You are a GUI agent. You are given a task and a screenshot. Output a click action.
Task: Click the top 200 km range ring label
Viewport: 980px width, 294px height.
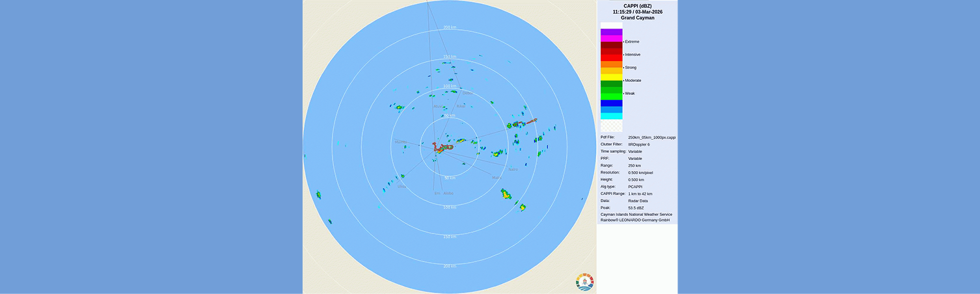click(x=449, y=27)
